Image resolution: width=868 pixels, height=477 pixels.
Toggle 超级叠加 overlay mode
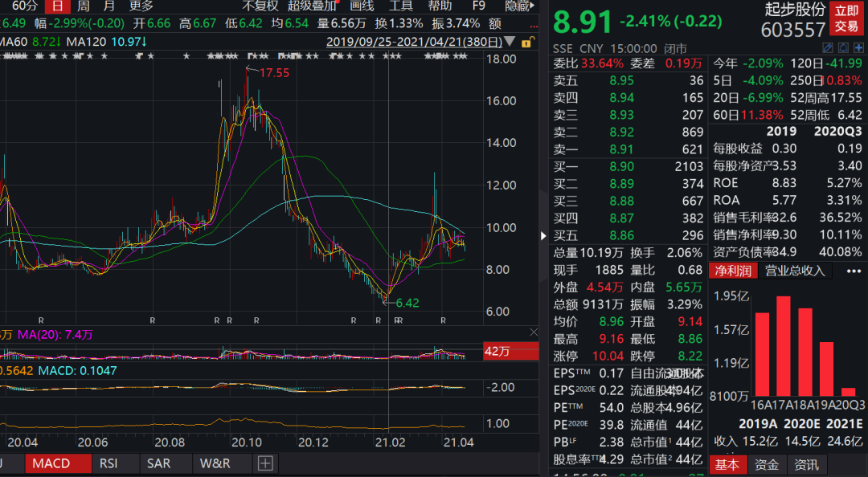(312, 6)
